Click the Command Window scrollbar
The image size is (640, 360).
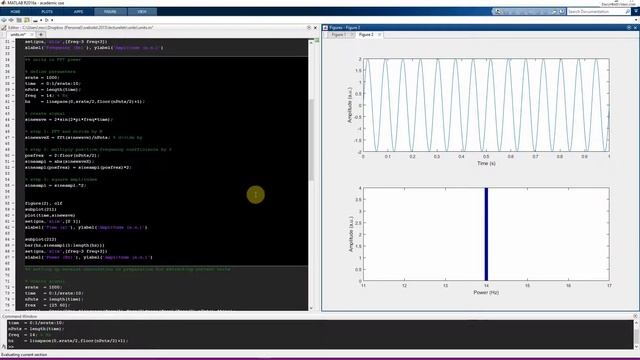pyautogui.click(x=636, y=337)
